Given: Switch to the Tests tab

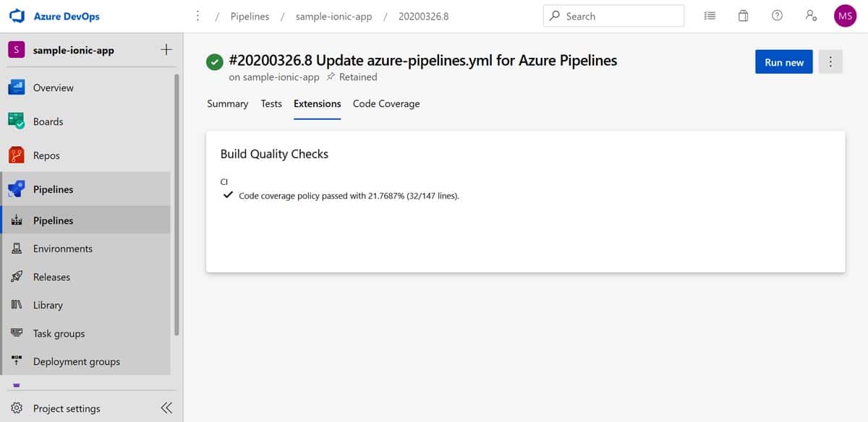Looking at the screenshot, I should coord(271,104).
